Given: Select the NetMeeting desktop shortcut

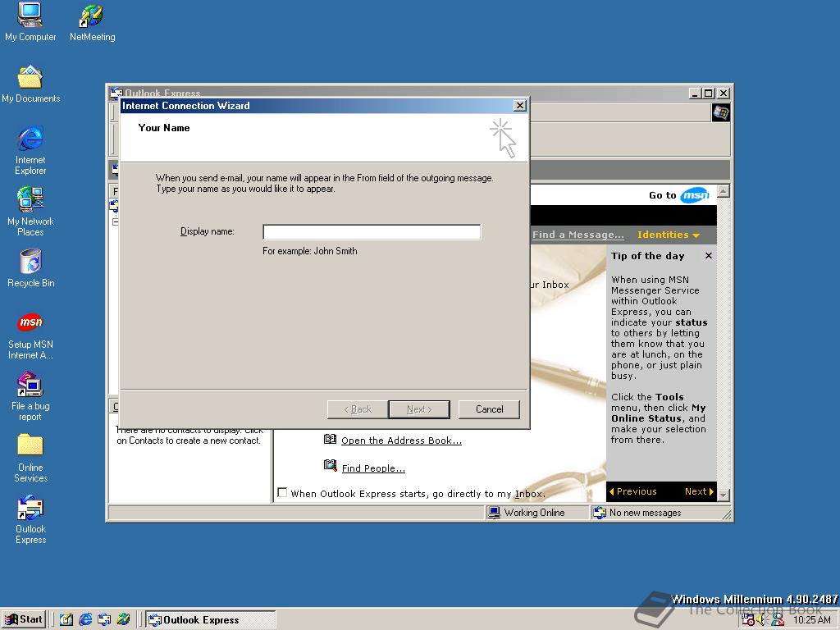Looking at the screenshot, I should coord(92,22).
